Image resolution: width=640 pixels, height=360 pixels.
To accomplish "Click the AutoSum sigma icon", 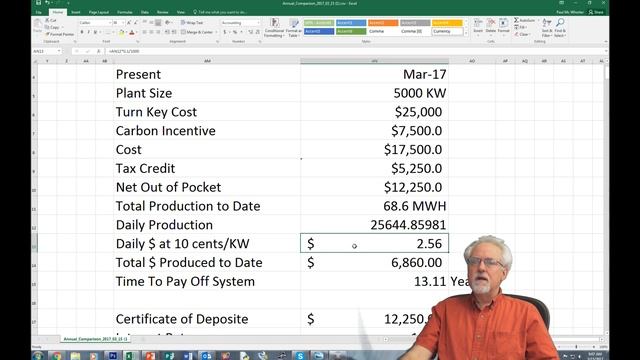I will [x=516, y=20].
